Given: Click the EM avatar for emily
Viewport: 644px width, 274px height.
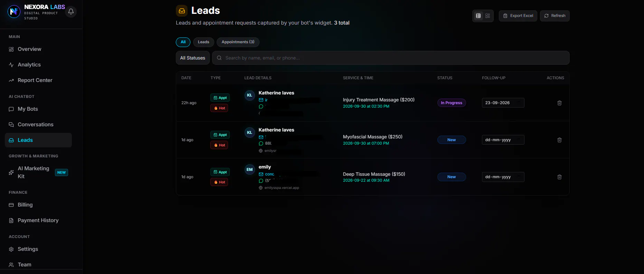Looking at the screenshot, I should [x=249, y=170].
